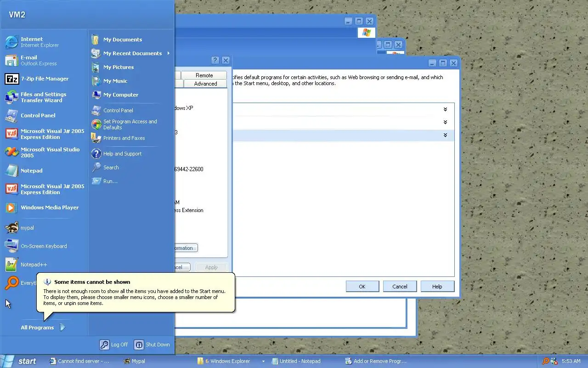Launch Microsoft Visual Studio 2005
The image size is (588, 368).
[44, 152]
